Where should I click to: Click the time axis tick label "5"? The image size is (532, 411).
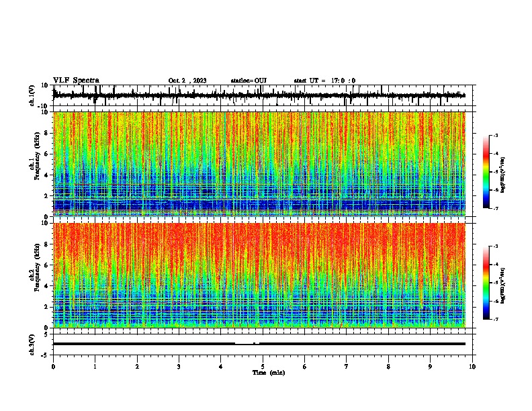click(x=263, y=367)
